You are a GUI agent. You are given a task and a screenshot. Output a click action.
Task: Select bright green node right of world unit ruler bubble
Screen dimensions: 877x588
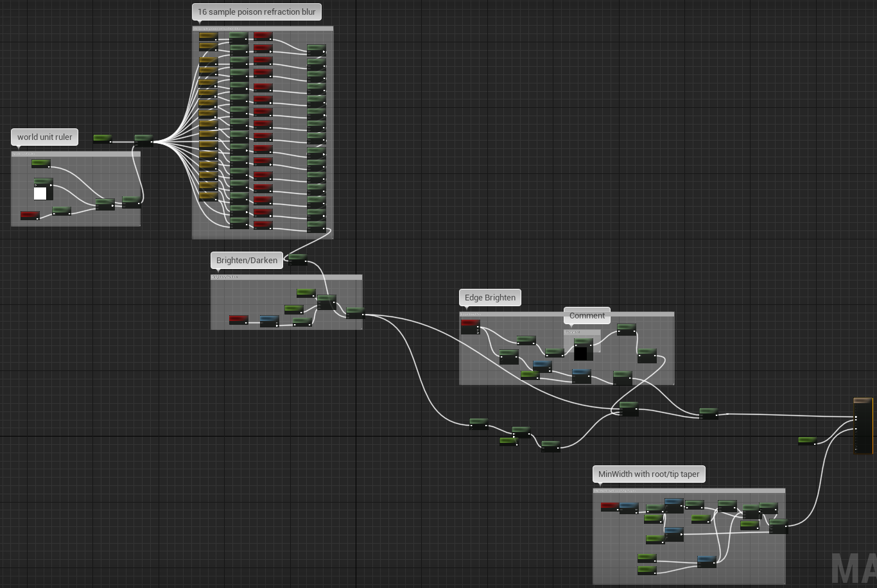coord(102,139)
